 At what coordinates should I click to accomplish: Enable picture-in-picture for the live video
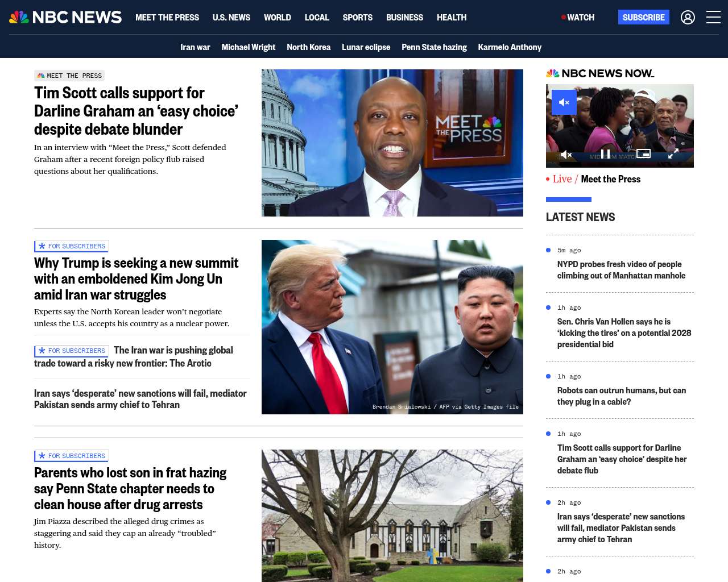(643, 153)
